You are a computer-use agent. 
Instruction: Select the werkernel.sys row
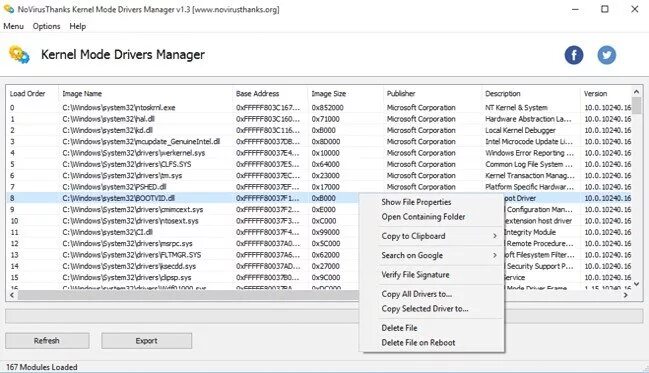pyautogui.click(x=319, y=153)
